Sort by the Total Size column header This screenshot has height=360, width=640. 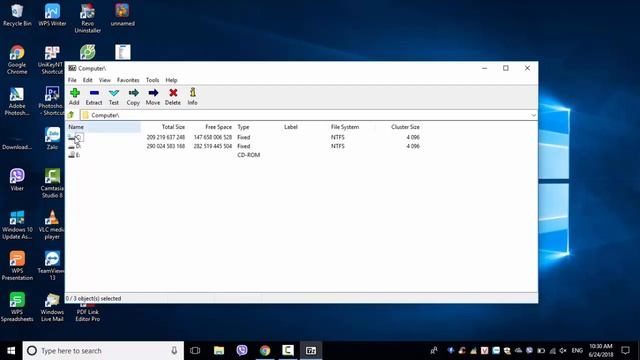pyautogui.click(x=164, y=127)
